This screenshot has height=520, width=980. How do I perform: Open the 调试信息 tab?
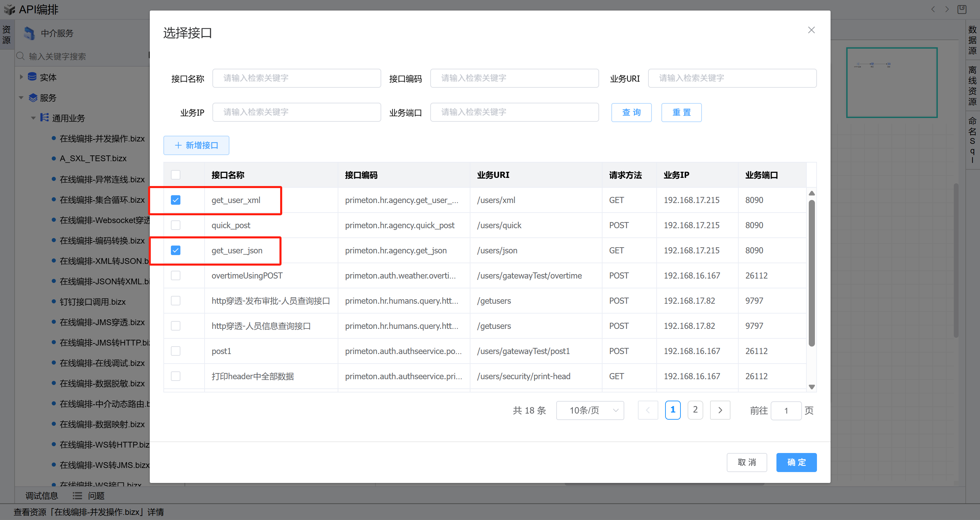[42, 496]
